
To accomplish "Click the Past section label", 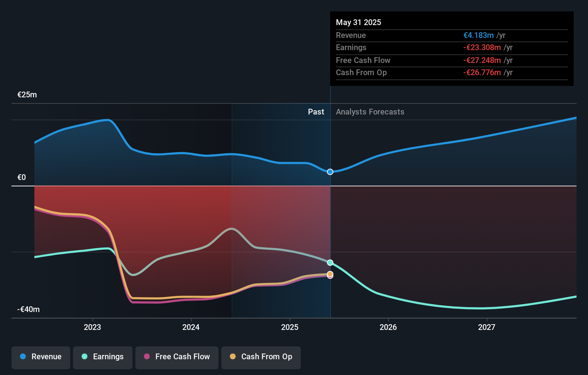I will 316,112.
